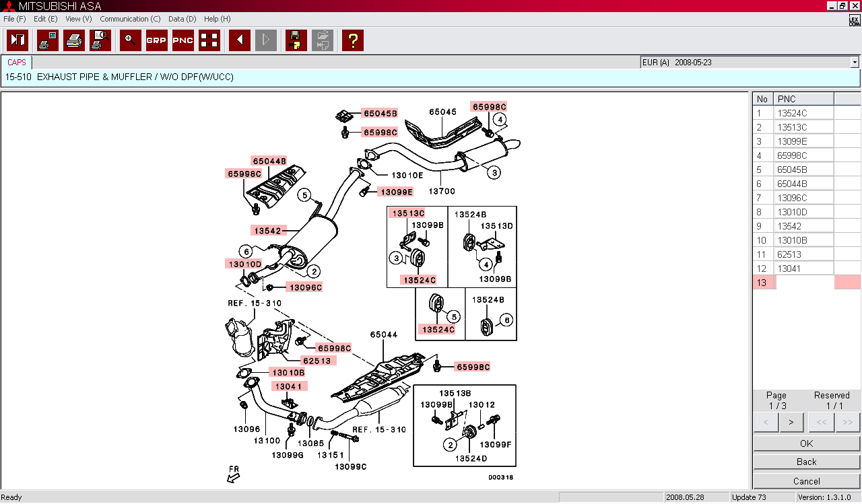Open the Communication (C) menu
Viewport: 862px width, 504px height.
click(x=130, y=19)
